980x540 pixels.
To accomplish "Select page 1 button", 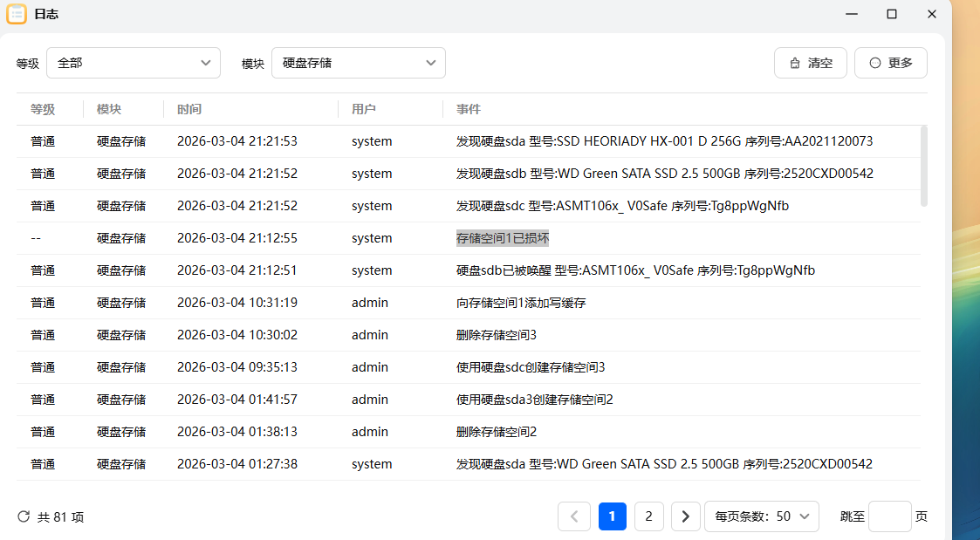I will [612, 516].
